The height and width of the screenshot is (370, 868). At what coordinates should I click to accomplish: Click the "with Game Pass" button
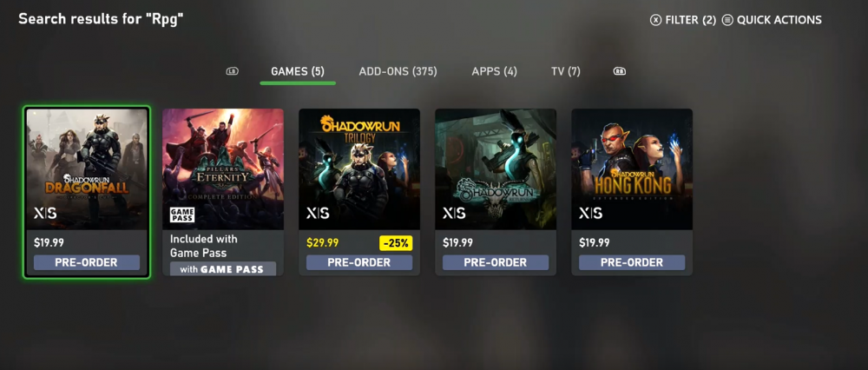223,269
